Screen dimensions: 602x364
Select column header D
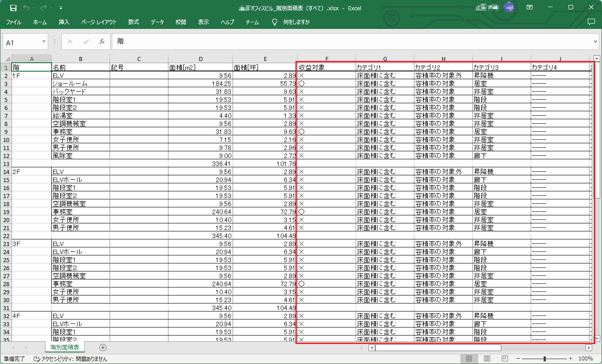(201, 59)
